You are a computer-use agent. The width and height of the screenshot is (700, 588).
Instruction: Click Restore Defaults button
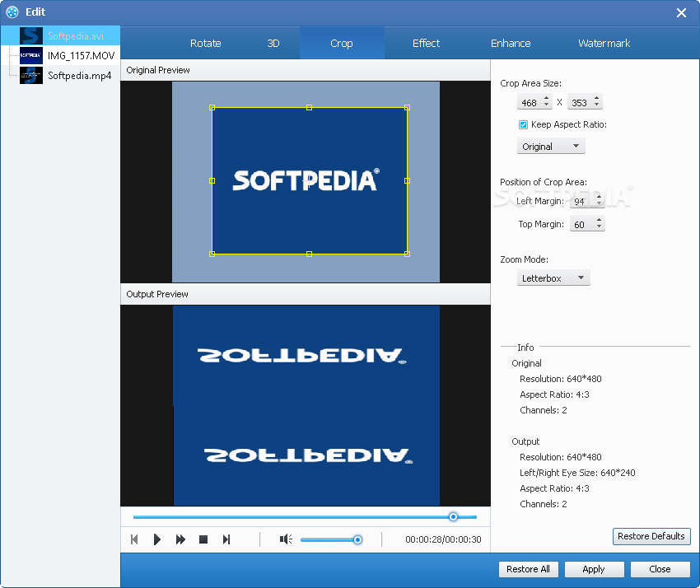point(651,536)
